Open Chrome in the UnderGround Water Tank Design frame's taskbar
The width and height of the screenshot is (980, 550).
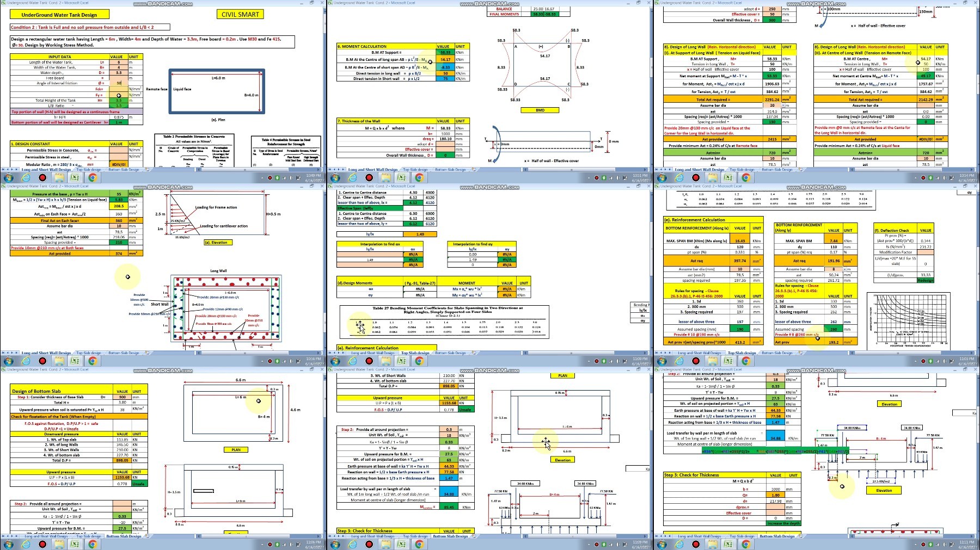[93, 177]
